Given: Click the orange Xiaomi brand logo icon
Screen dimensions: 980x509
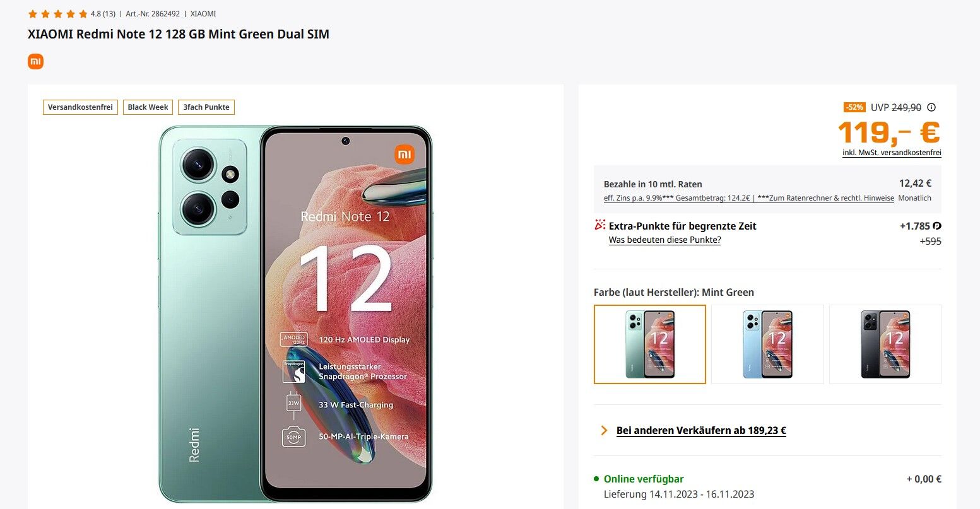Looking at the screenshot, I should coord(35,61).
